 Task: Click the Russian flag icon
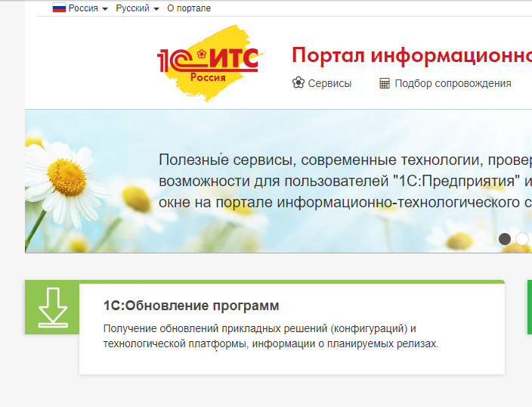click(x=59, y=8)
